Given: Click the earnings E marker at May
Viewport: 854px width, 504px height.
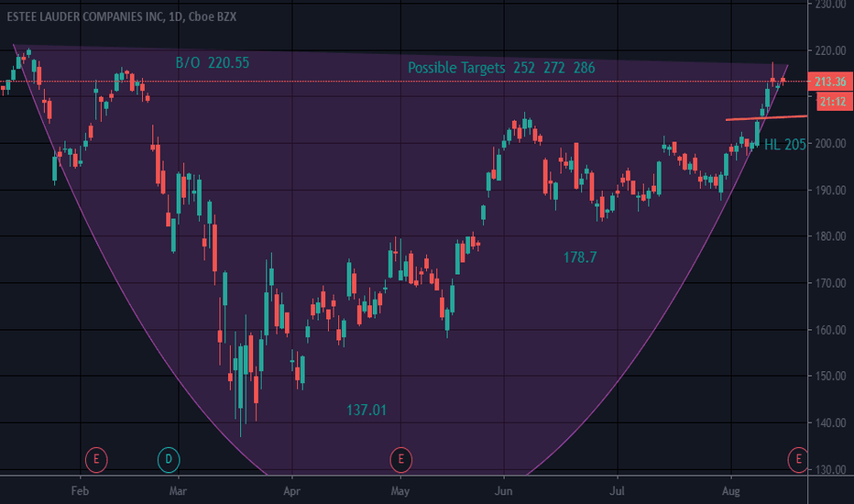Looking at the screenshot, I should (400, 459).
